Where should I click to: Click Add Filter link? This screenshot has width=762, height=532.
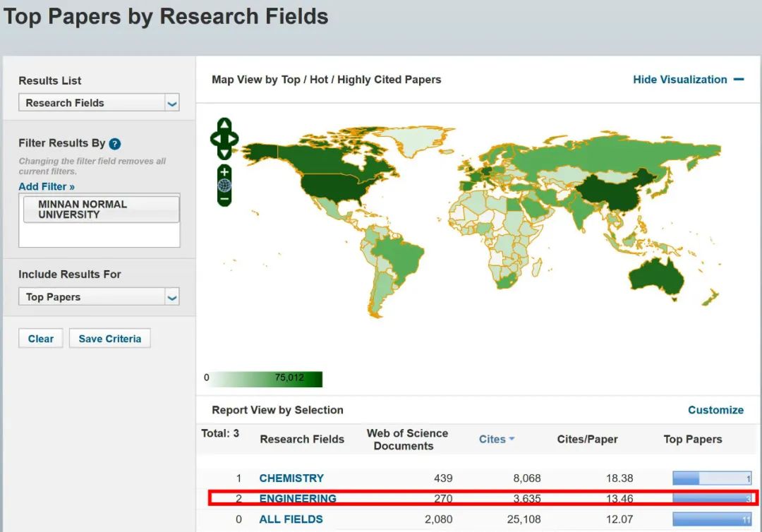coord(47,186)
